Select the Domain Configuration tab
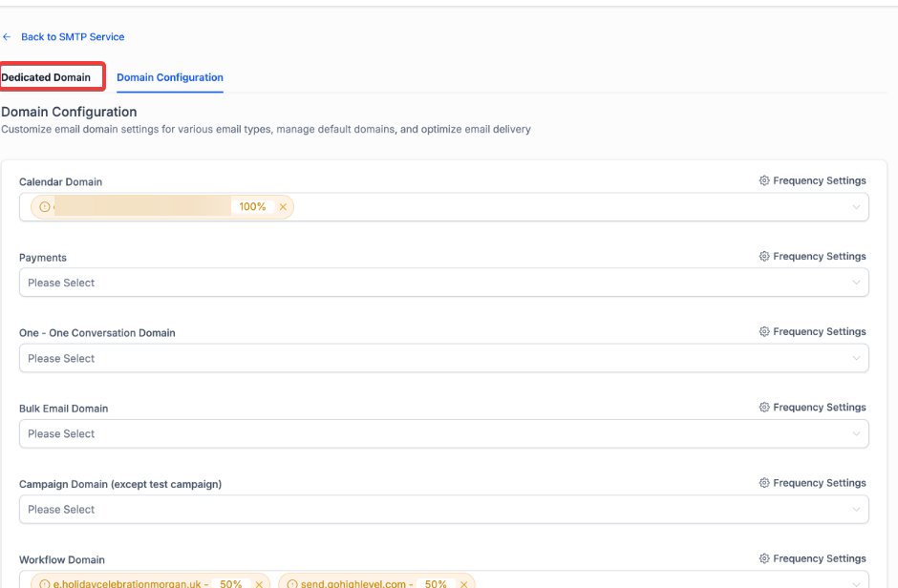Screen dimensions: 898x588 (x=170, y=77)
